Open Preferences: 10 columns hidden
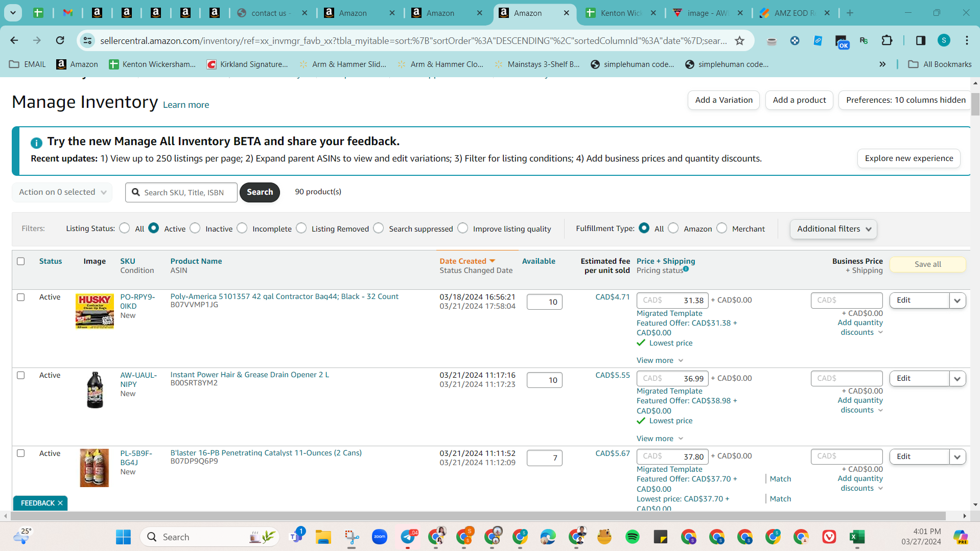The width and height of the screenshot is (980, 551). (905, 100)
